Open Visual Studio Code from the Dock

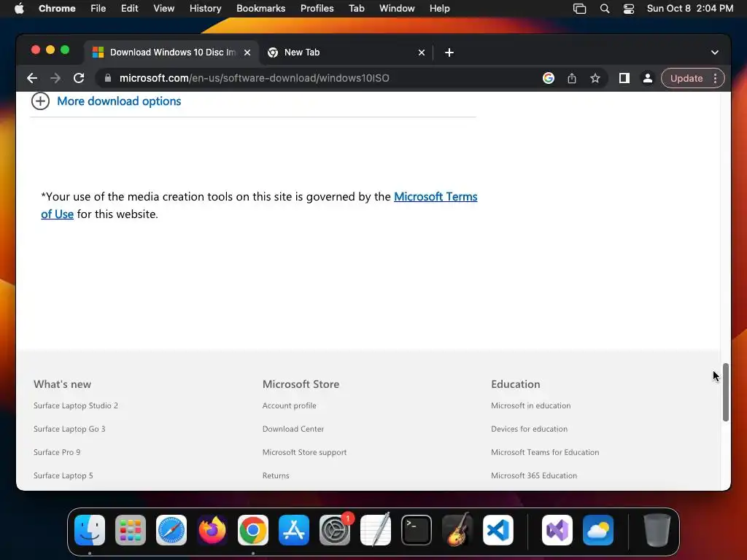click(x=498, y=530)
